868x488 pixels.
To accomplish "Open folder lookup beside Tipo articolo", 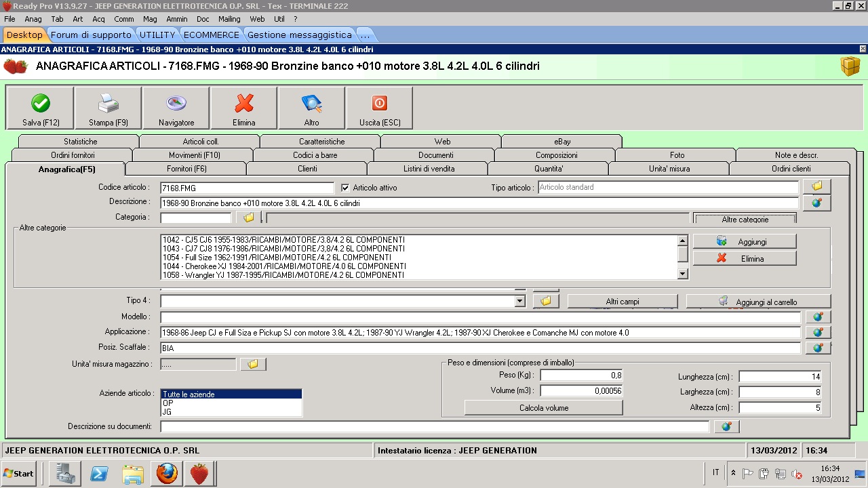I will (816, 186).
